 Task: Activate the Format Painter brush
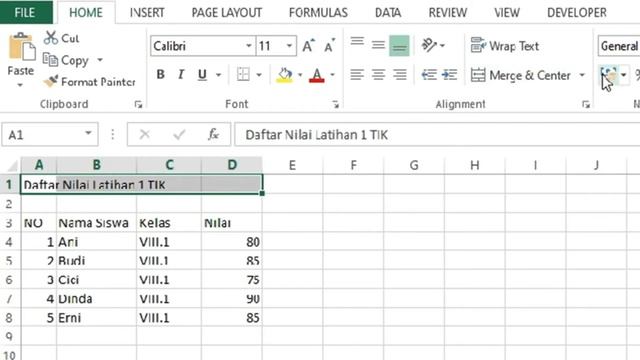pyautogui.click(x=90, y=82)
